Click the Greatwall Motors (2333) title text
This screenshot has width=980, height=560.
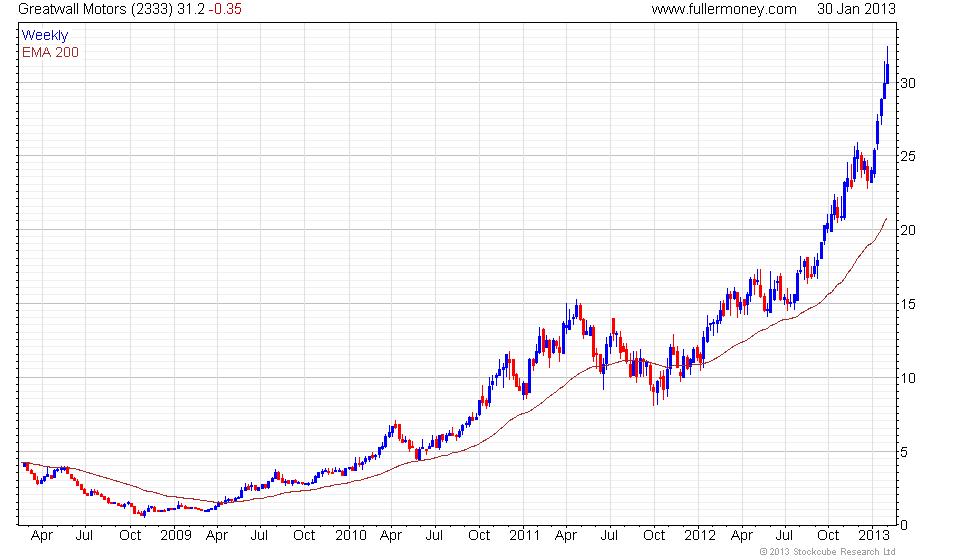[x=96, y=9]
